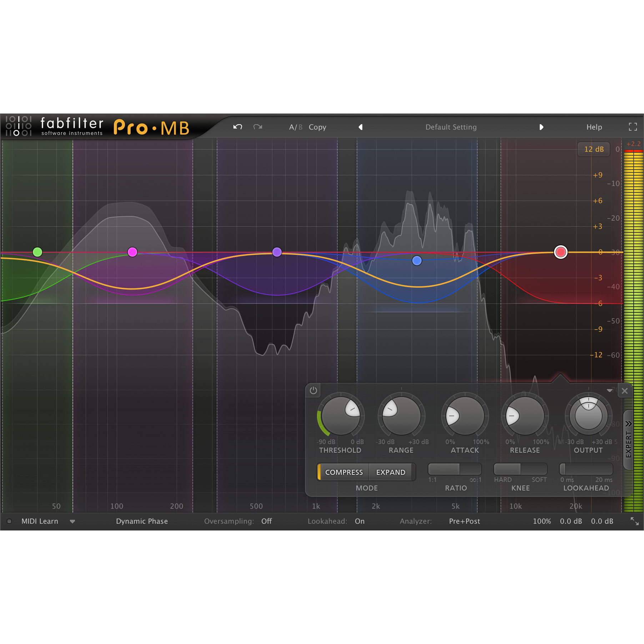Select the green band handle
Screen dimensions: 644x644
pyautogui.click(x=37, y=252)
